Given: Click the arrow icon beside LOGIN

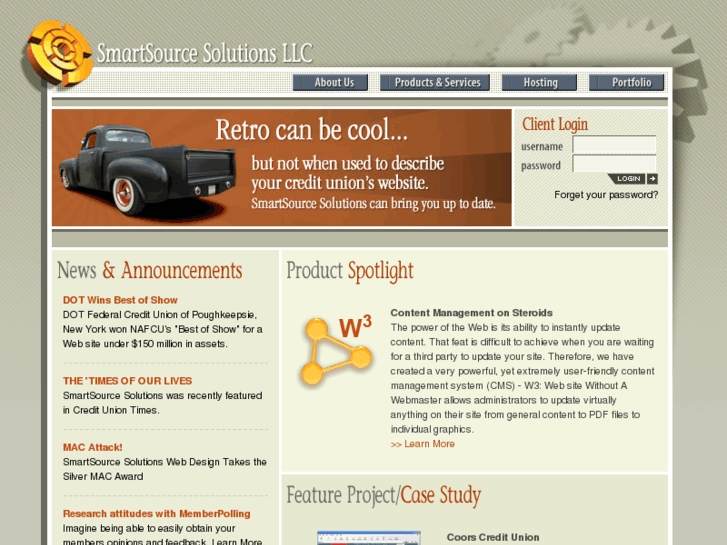Looking at the screenshot, I should [652, 179].
